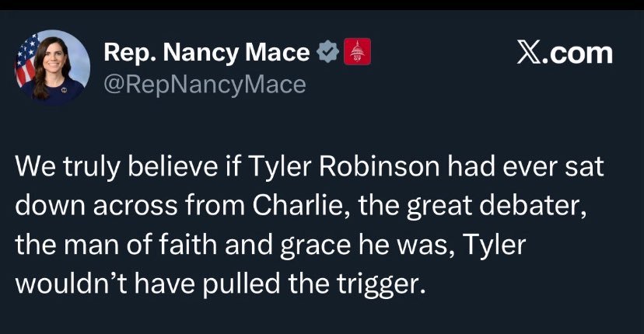Click the X.com logo
644x334 pixels.
click(565, 53)
